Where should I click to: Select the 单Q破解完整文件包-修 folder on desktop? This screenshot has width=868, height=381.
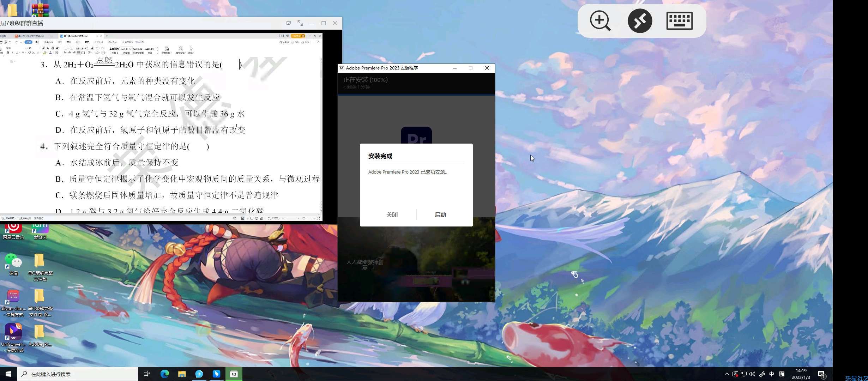40,303
